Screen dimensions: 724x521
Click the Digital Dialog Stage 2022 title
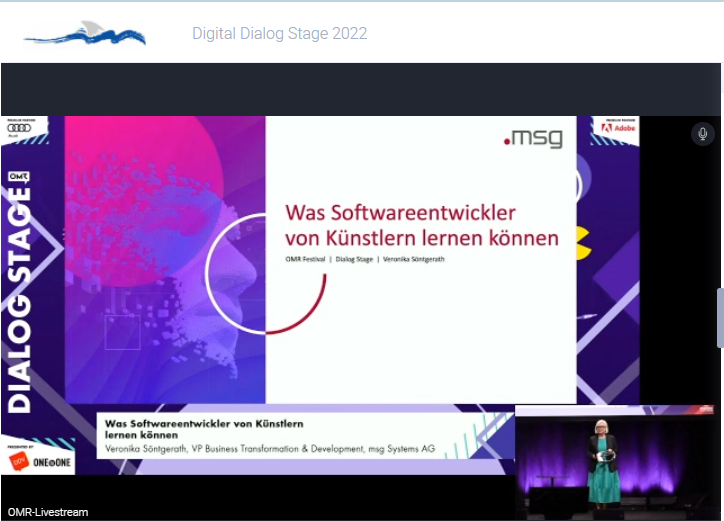tap(279, 33)
